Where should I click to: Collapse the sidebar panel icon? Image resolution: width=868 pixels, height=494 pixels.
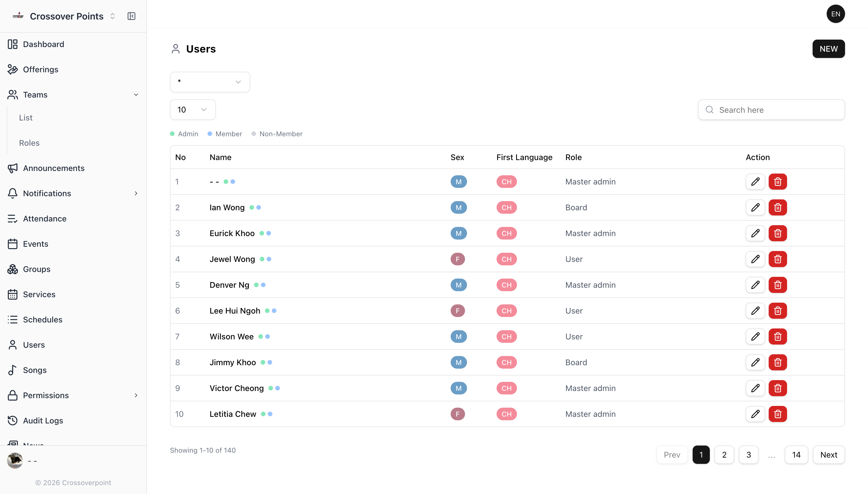pyautogui.click(x=131, y=16)
